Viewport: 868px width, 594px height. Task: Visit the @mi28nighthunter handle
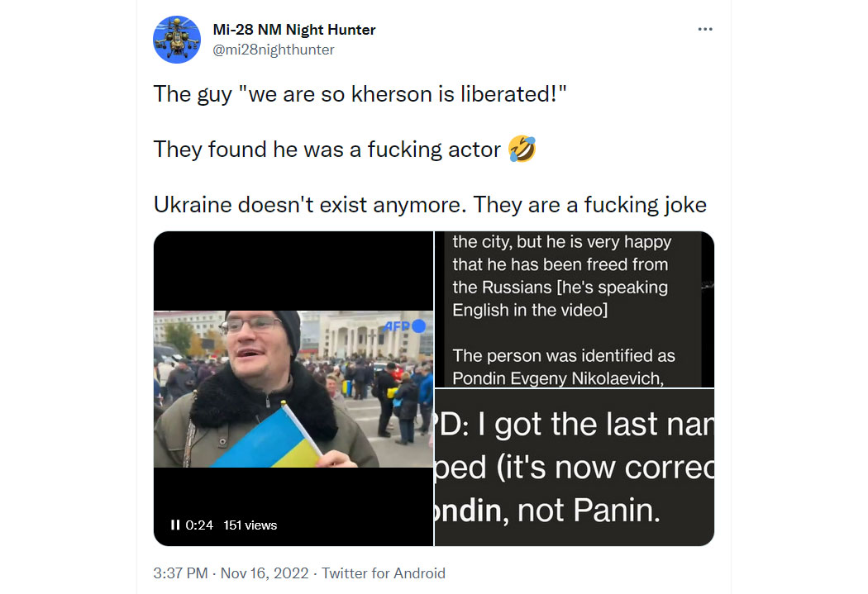(274, 50)
